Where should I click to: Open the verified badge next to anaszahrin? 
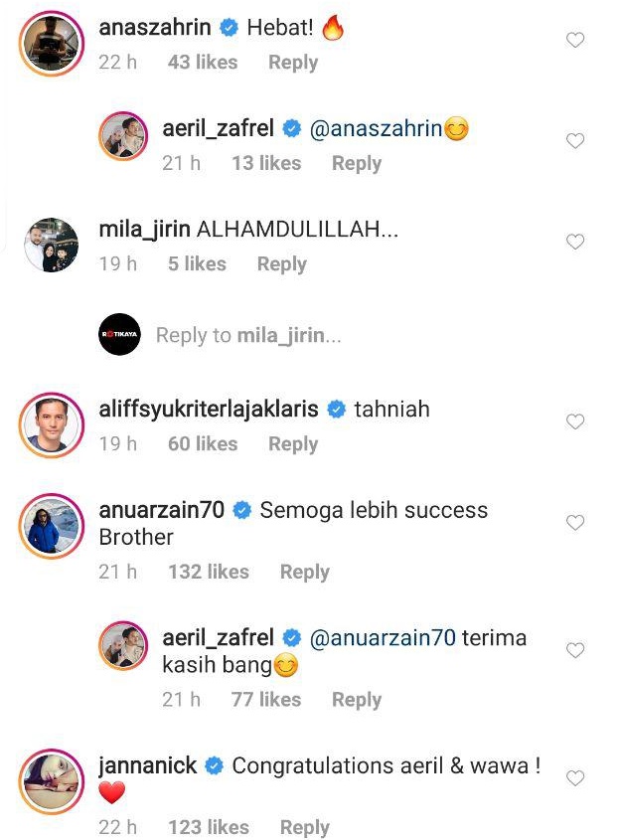click(x=230, y=27)
